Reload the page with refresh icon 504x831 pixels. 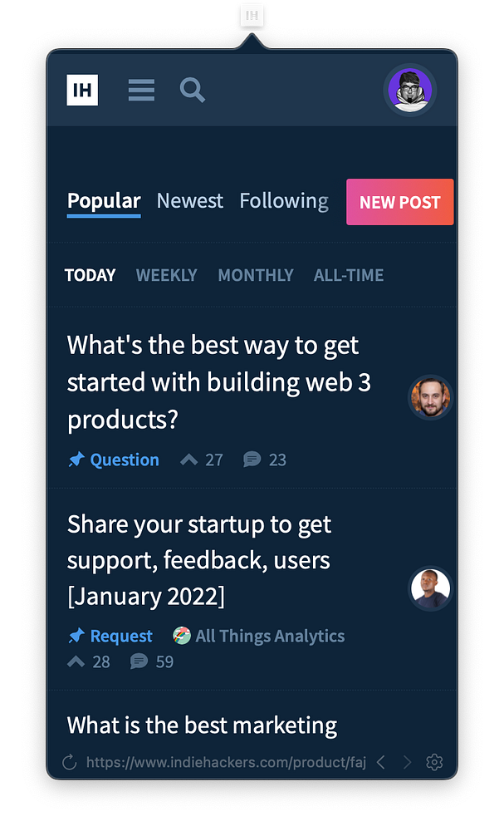pos(70,762)
